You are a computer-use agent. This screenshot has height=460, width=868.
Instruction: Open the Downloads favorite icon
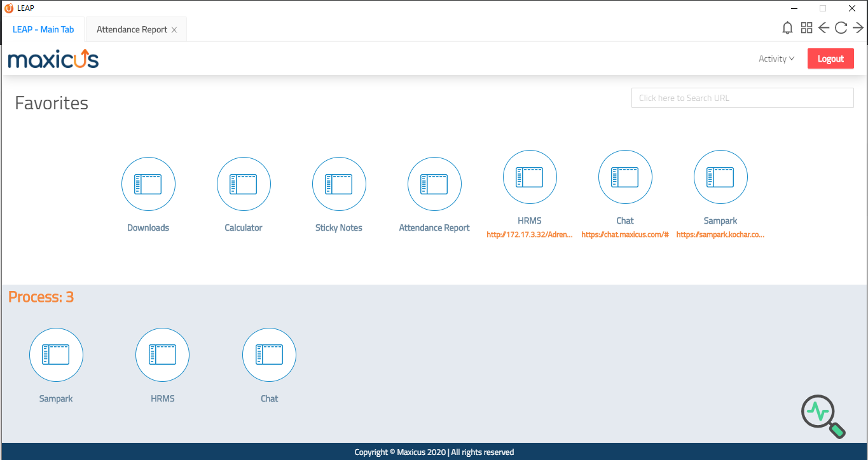point(148,184)
